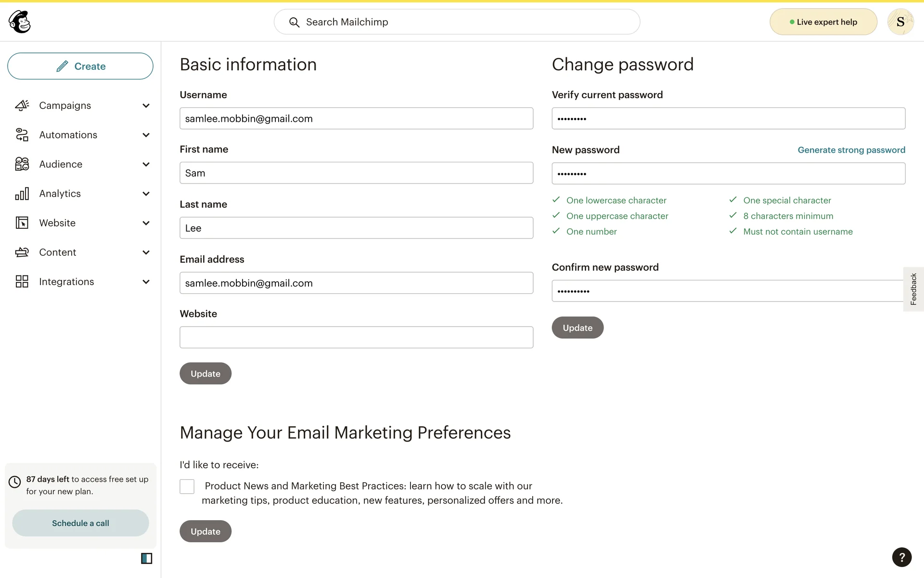Focus the Search Mailchimp field
The height and width of the screenshot is (578, 924).
point(457,22)
